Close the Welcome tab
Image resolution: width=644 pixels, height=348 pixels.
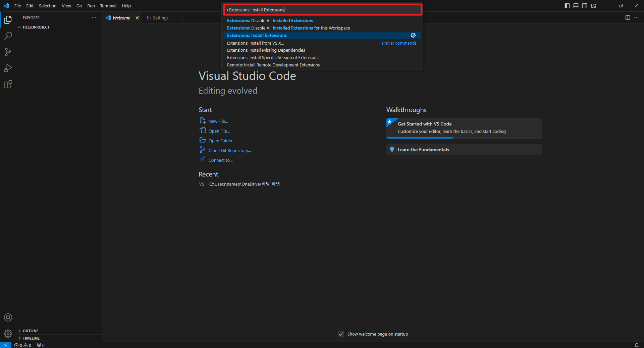(x=137, y=18)
